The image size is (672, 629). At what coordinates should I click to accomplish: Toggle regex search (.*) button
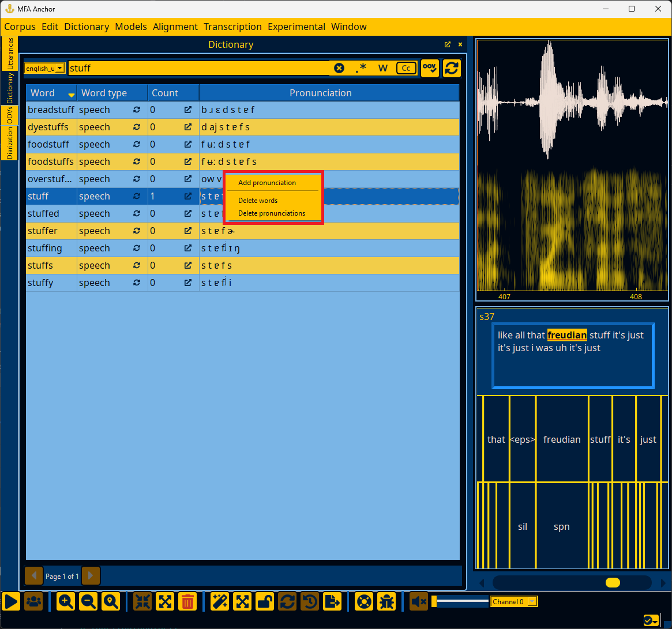[x=361, y=68]
